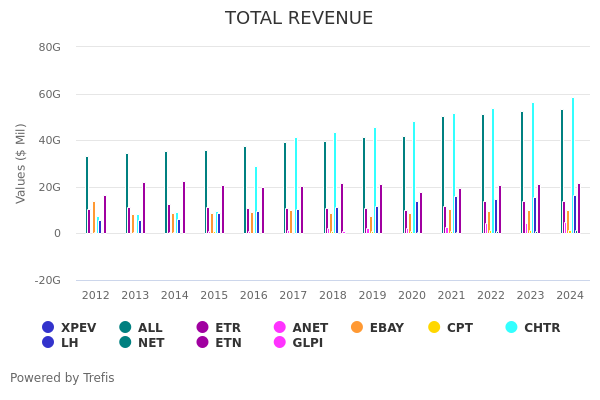Click the TOTAL REVENUE chart title
The image size is (600, 400).
tap(299, 18)
